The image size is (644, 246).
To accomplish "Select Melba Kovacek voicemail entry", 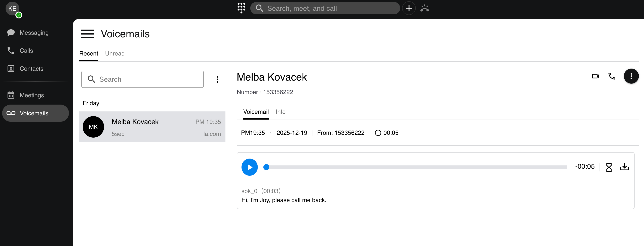I will (152, 127).
